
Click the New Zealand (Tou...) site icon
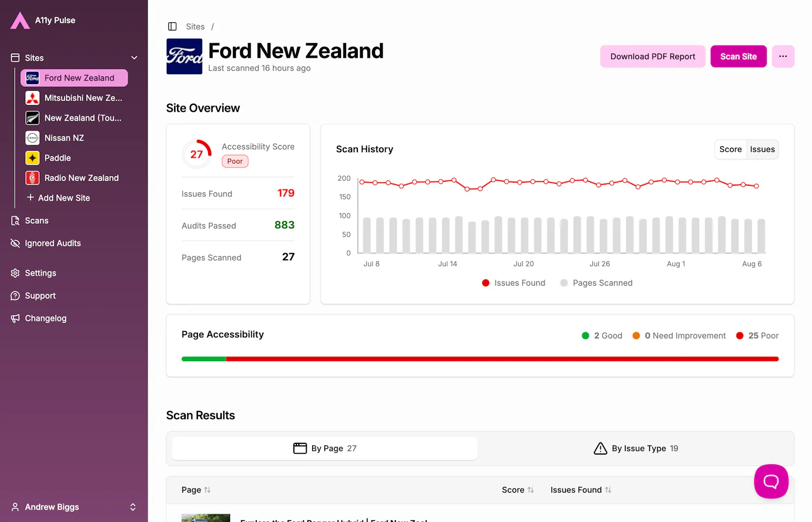[x=32, y=118]
